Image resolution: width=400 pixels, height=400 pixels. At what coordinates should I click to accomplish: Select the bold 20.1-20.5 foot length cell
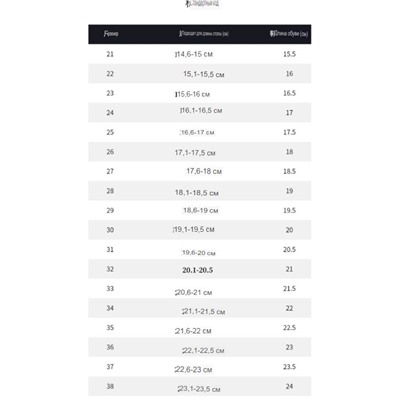tap(198, 270)
